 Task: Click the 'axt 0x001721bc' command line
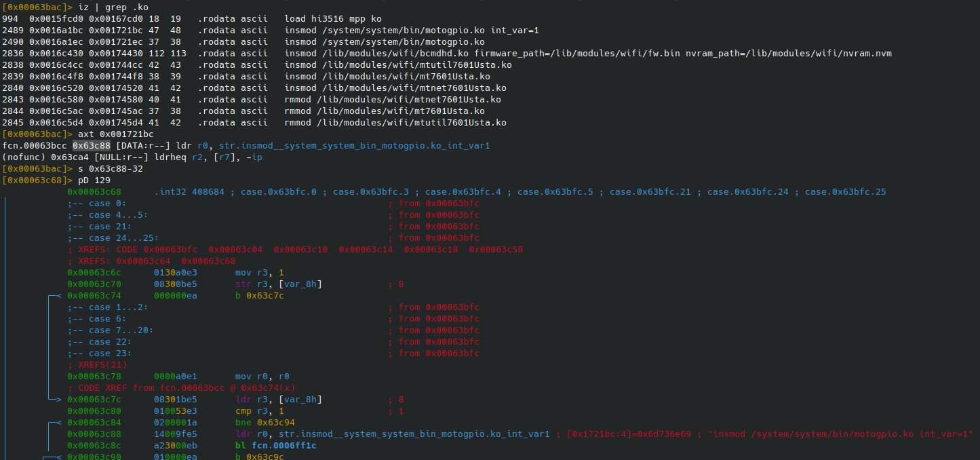coord(115,134)
